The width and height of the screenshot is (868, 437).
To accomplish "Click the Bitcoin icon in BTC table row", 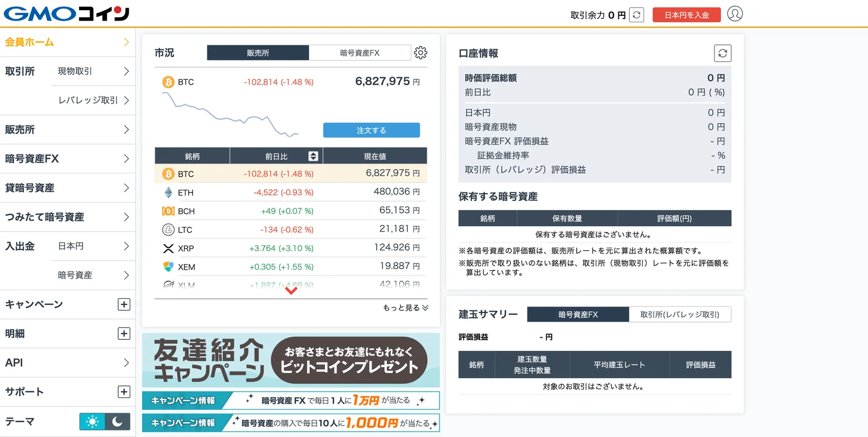I will click(168, 174).
